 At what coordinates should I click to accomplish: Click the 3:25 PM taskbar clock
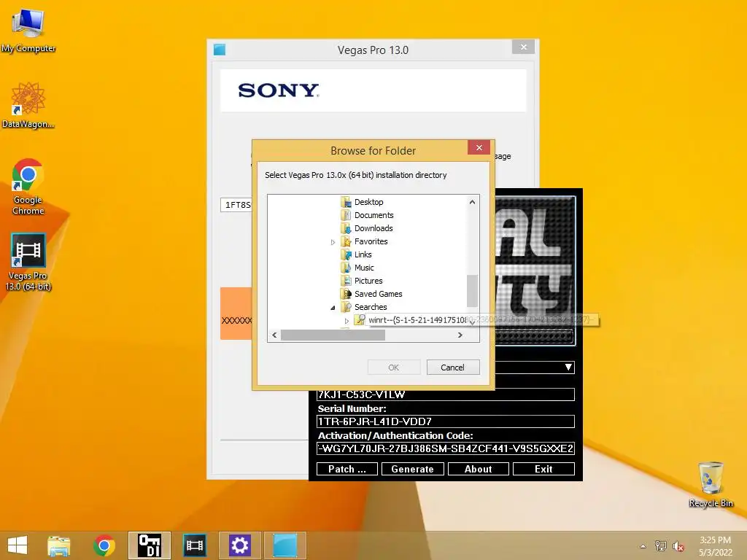coord(715,545)
